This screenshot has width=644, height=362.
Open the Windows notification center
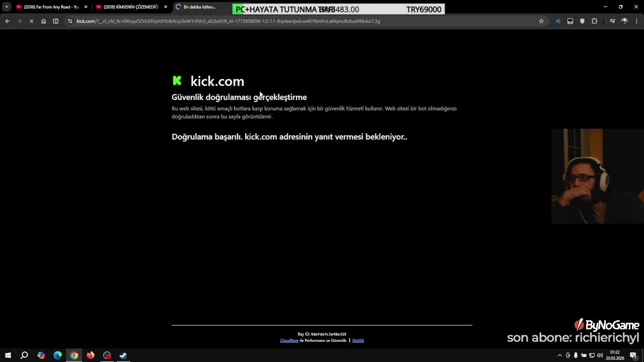[634, 355]
